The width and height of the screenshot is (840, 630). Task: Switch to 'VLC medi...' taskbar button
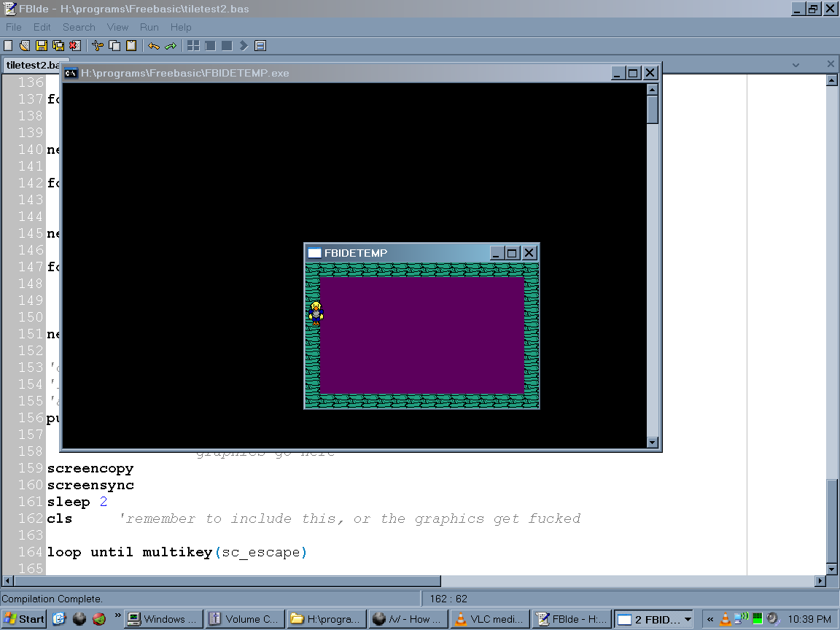click(x=491, y=619)
